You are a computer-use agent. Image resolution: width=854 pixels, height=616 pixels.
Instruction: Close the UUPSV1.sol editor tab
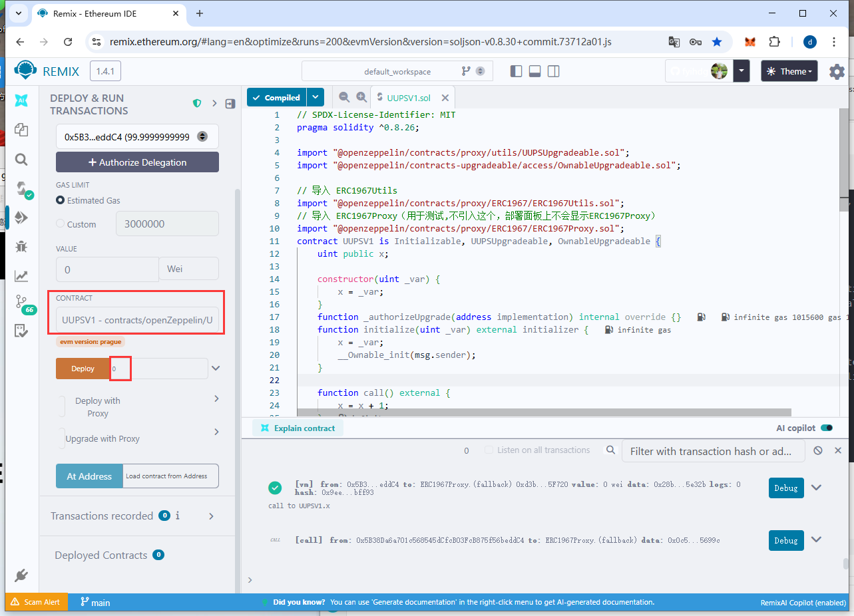click(x=445, y=98)
